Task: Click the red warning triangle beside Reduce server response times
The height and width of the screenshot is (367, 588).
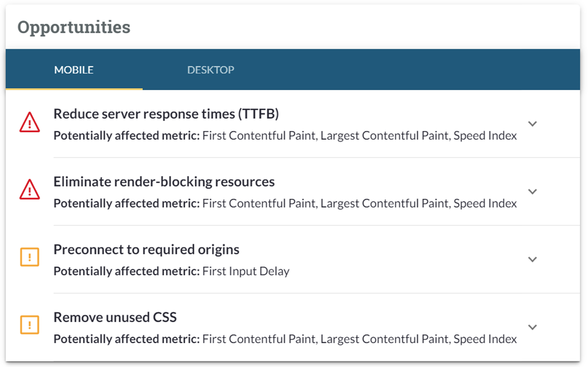Action: coord(30,123)
